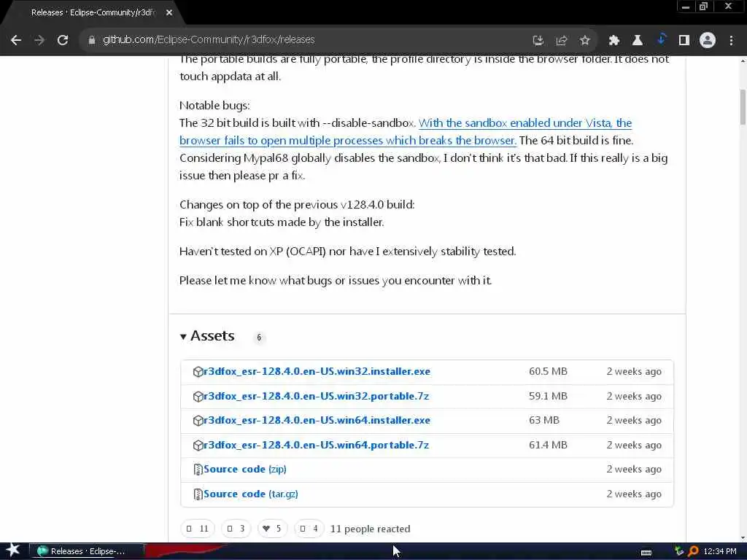Image resolution: width=747 pixels, height=560 pixels.
Task: Toggle the browser side panel
Action: pos(684,41)
